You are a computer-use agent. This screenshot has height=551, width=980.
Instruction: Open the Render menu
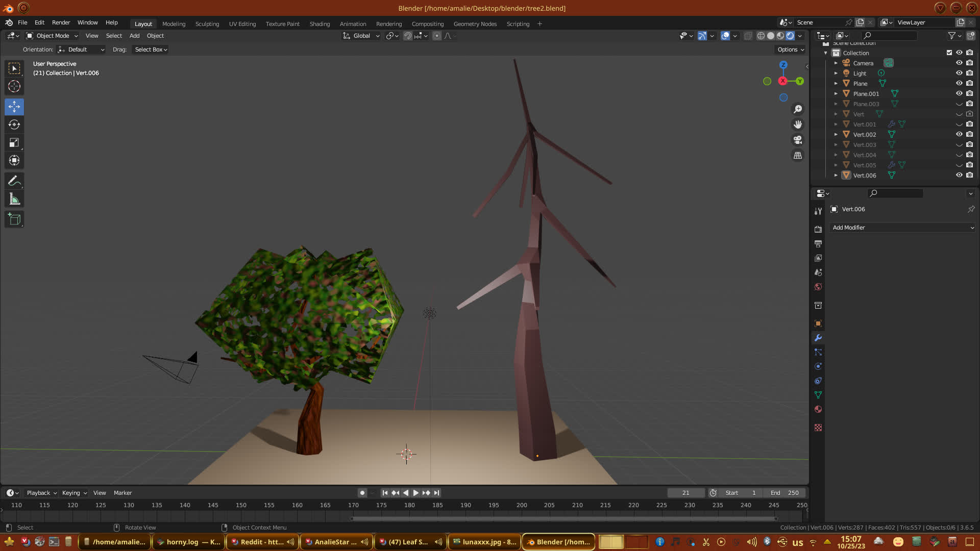pyautogui.click(x=61, y=22)
